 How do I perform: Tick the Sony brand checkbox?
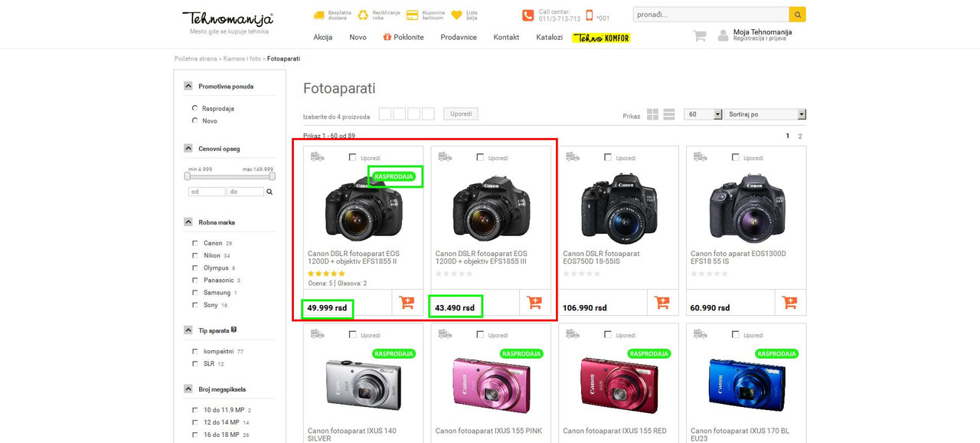[x=195, y=304]
